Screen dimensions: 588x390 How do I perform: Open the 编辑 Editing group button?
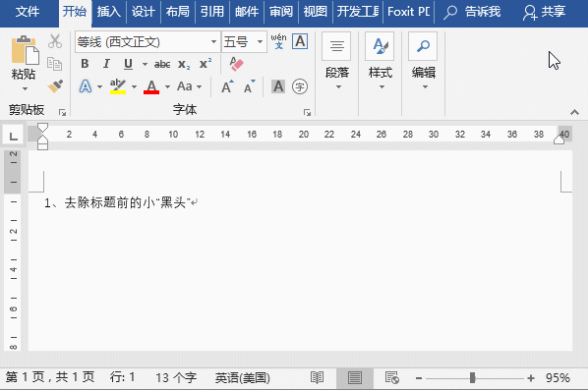tap(424, 62)
